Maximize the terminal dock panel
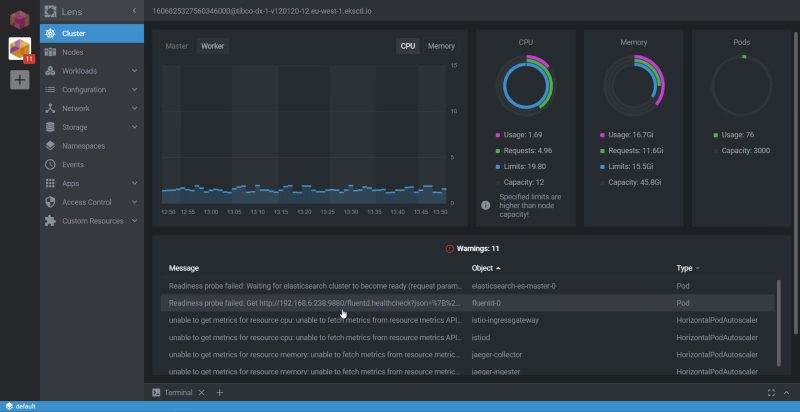Screen dimensions: 800x412 tap(771, 393)
